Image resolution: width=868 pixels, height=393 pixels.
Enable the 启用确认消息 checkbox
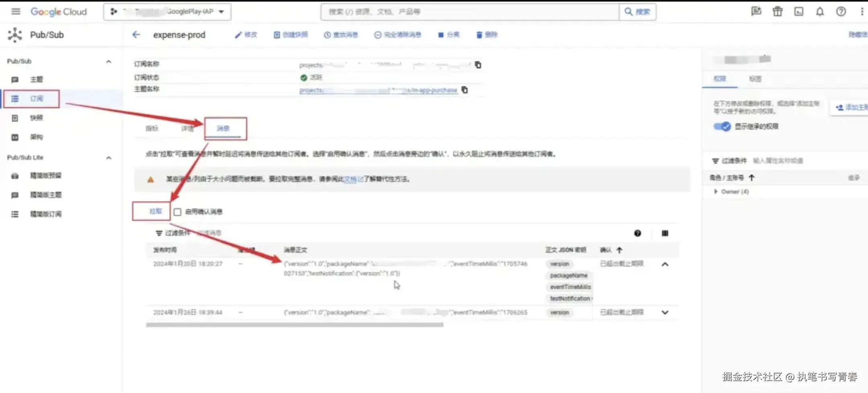click(x=177, y=211)
